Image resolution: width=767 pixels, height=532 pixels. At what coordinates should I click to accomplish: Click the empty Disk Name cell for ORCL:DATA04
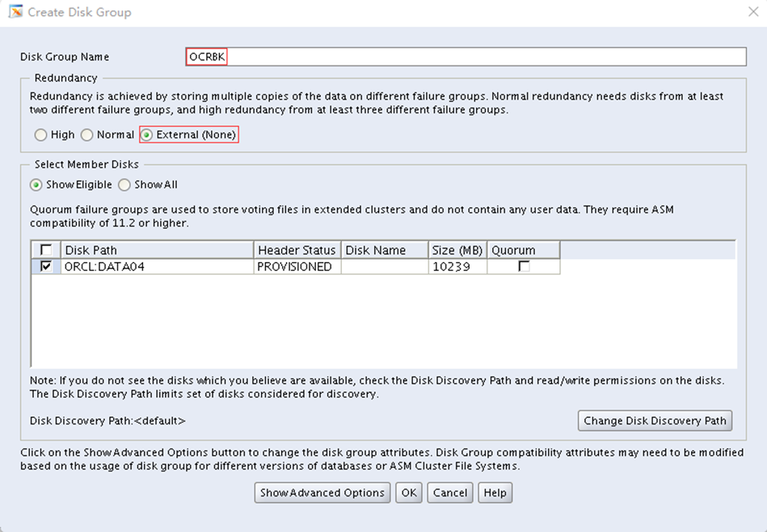click(385, 267)
